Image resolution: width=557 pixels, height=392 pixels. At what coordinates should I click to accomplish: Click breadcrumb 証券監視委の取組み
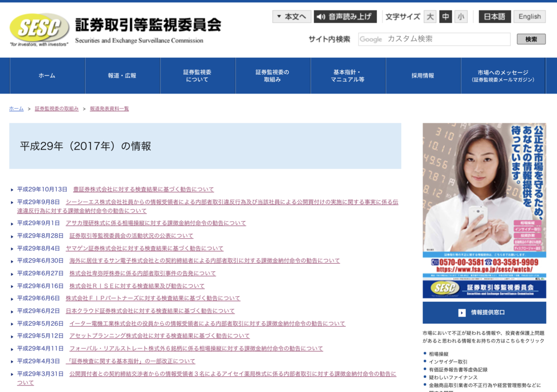(x=57, y=109)
